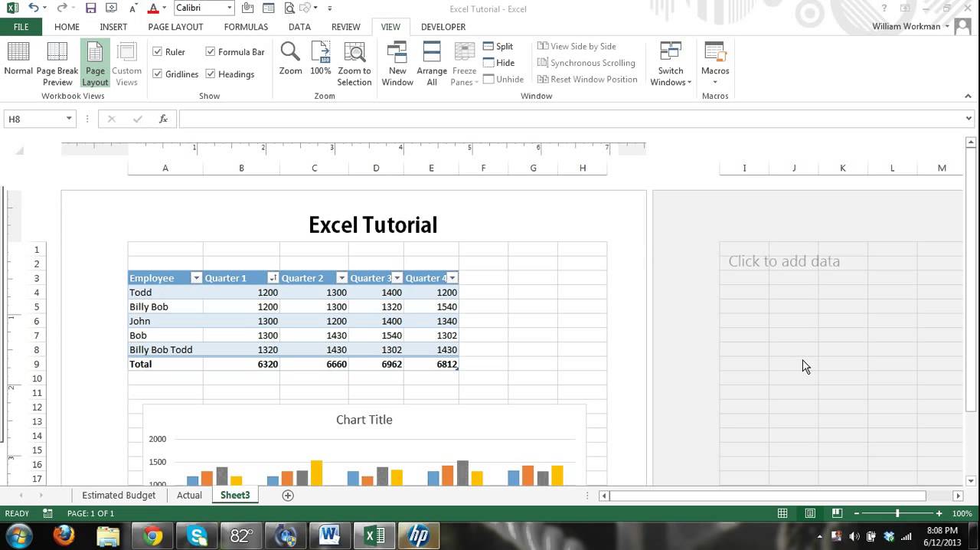This screenshot has height=550, width=980.
Task: Click Zoom to Selection
Action: click(x=354, y=63)
